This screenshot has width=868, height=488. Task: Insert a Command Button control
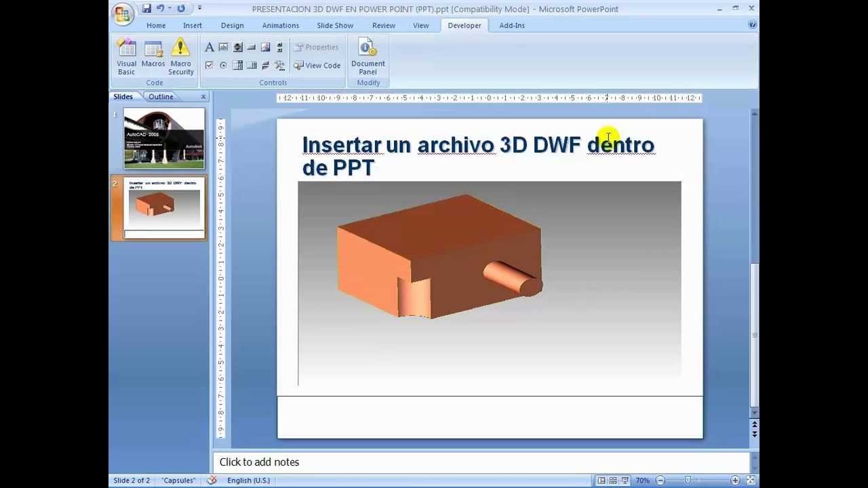click(x=252, y=47)
